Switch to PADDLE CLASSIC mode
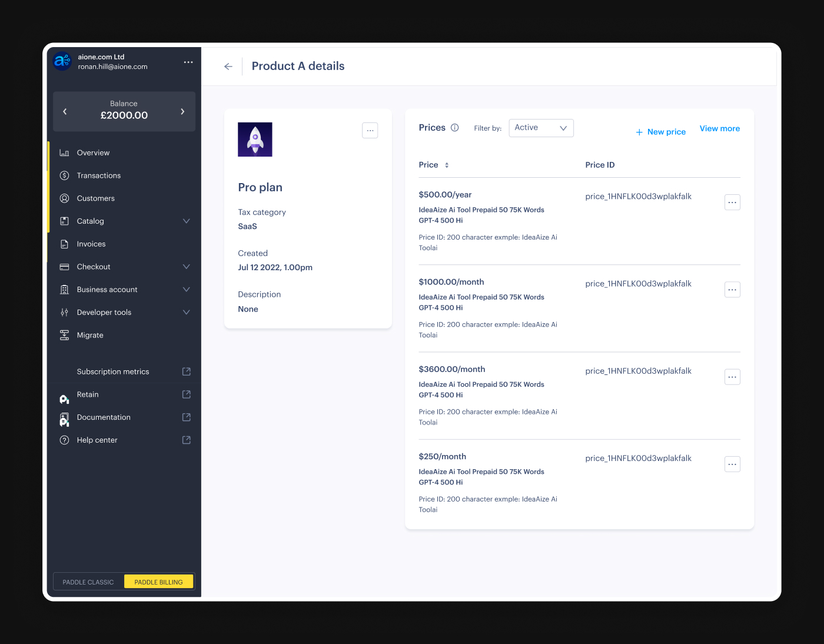 point(88,582)
